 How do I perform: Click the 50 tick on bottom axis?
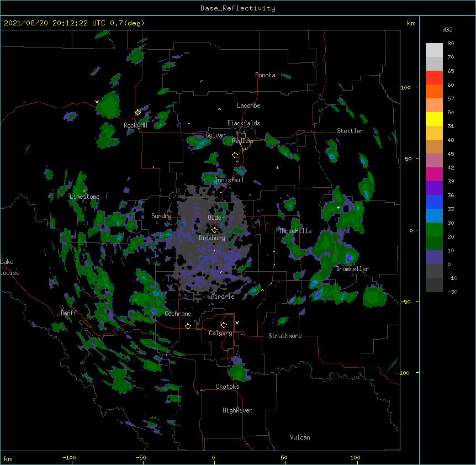point(284,457)
